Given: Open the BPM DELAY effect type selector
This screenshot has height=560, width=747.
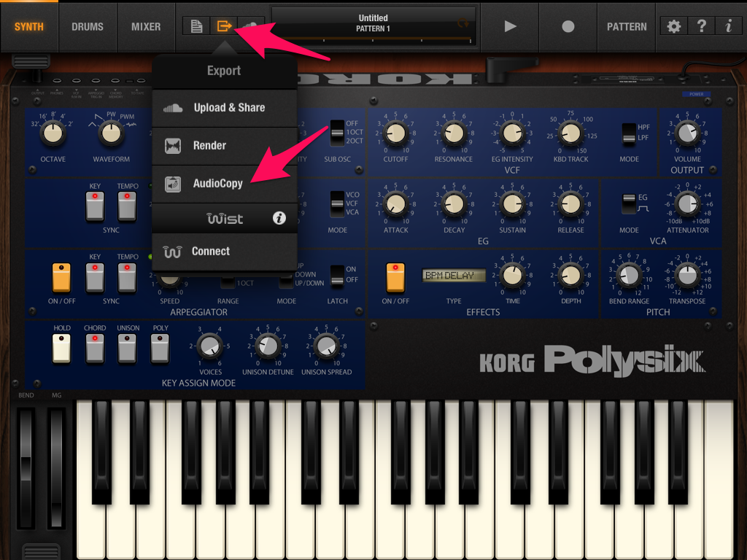Looking at the screenshot, I should point(454,275).
